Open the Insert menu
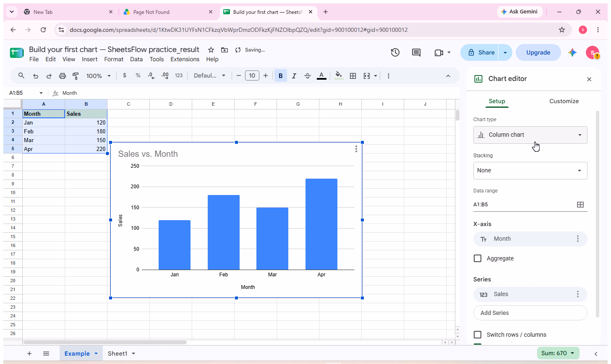Image resolution: width=611 pixels, height=364 pixels. [89, 59]
